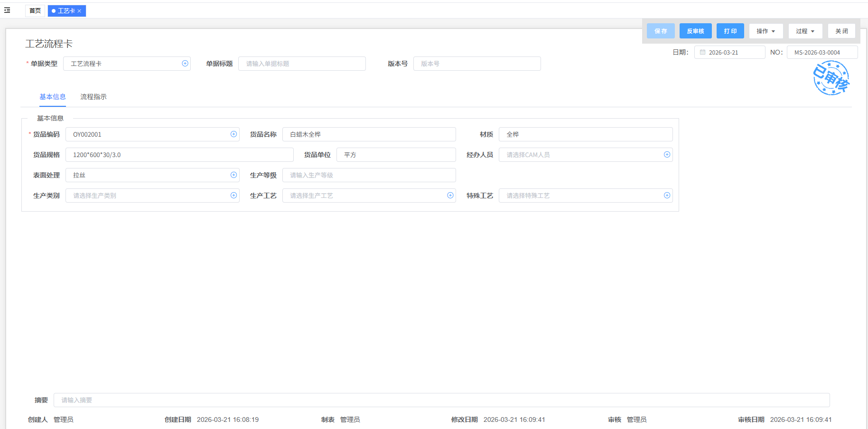Click the sidebar collapse menu icon
This screenshot has height=429, width=868.
7,10
